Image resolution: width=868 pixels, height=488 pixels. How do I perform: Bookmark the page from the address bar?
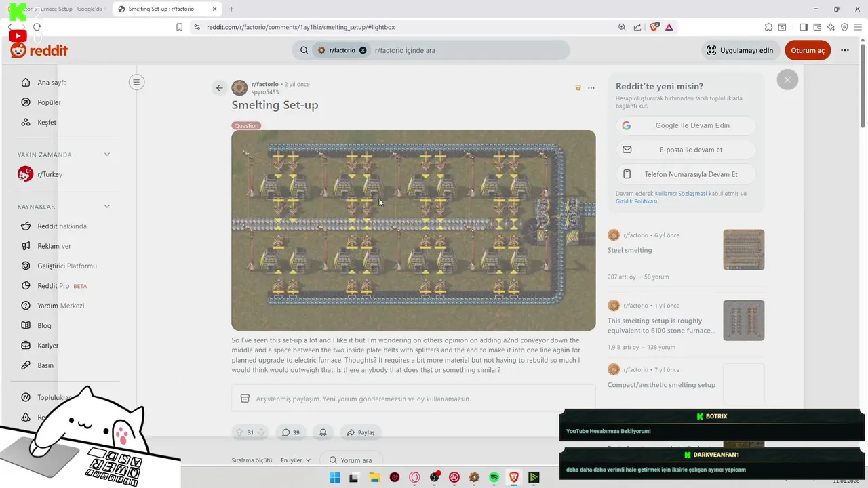pyautogui.click(x=179, y=27)
